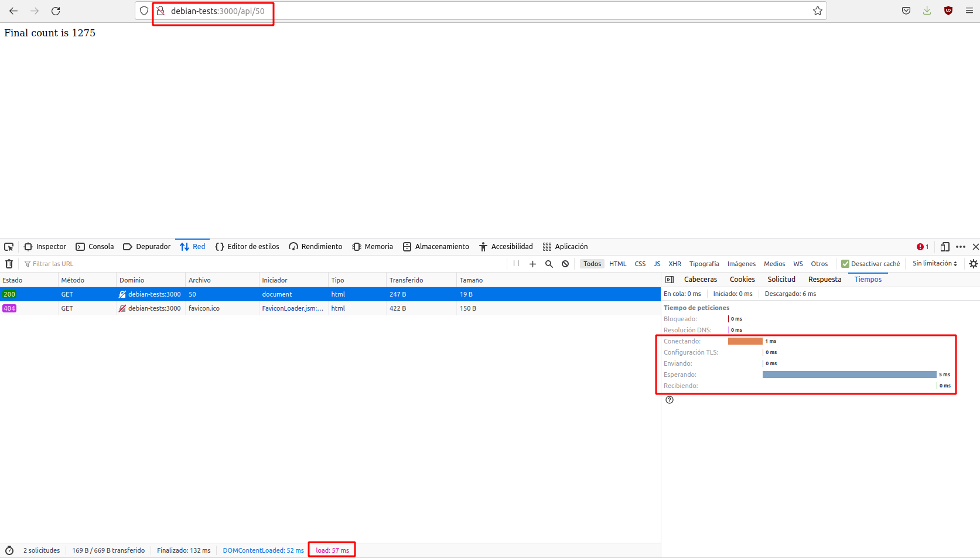Image resolution: width=980 pixels, height=558 pixels.
Task: Open the network search magnifier
Action: click(549, 264)
